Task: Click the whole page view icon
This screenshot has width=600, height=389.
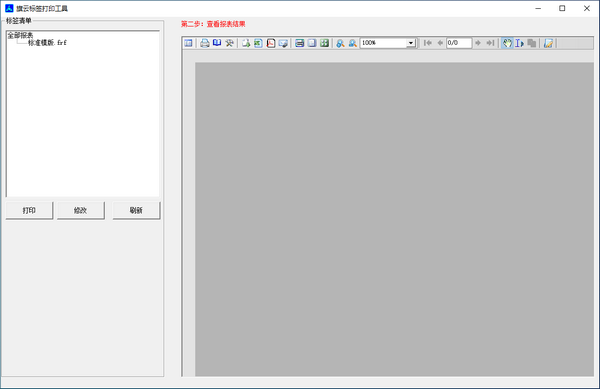Action: (312, 43)
